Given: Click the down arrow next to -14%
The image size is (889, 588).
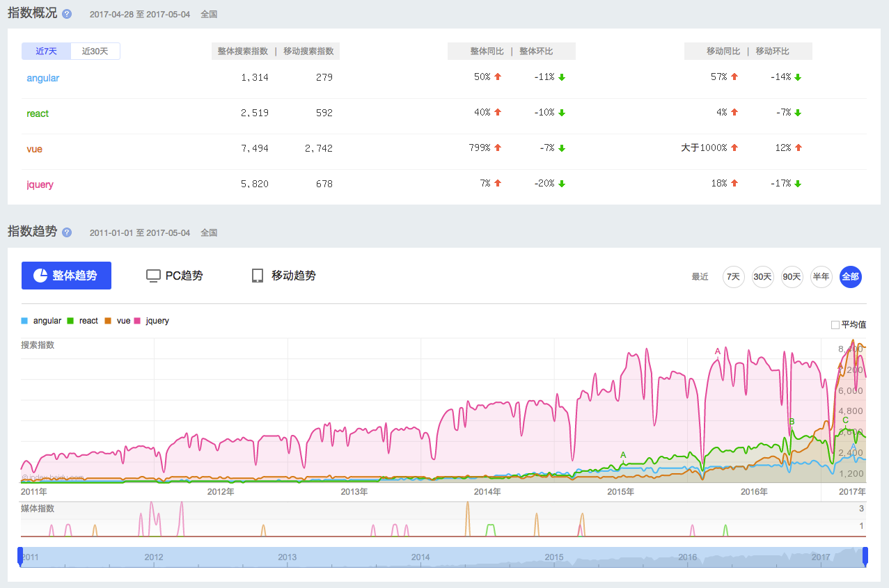Looking at the screenshot, I should click(798, 77).
